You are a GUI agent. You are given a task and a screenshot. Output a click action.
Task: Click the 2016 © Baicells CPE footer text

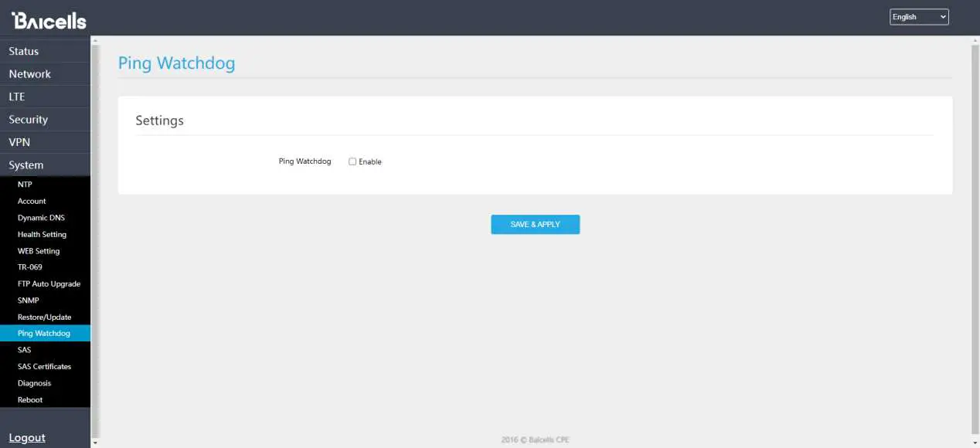[x=535, y=440]
